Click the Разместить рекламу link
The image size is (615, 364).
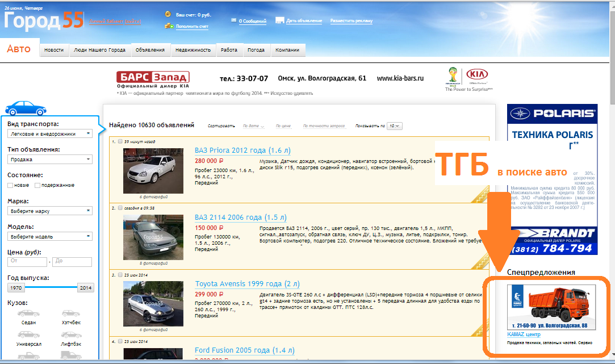(352, 21)
